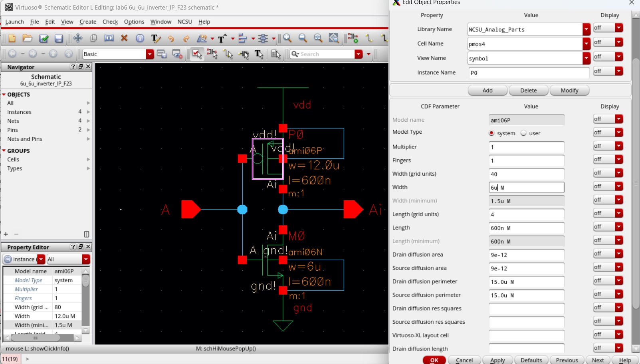The height and width of the screenshot is (364, 640).
Task: Toggle the OBJECTS group collapse triangle
Action: click(x=4, y=95)
